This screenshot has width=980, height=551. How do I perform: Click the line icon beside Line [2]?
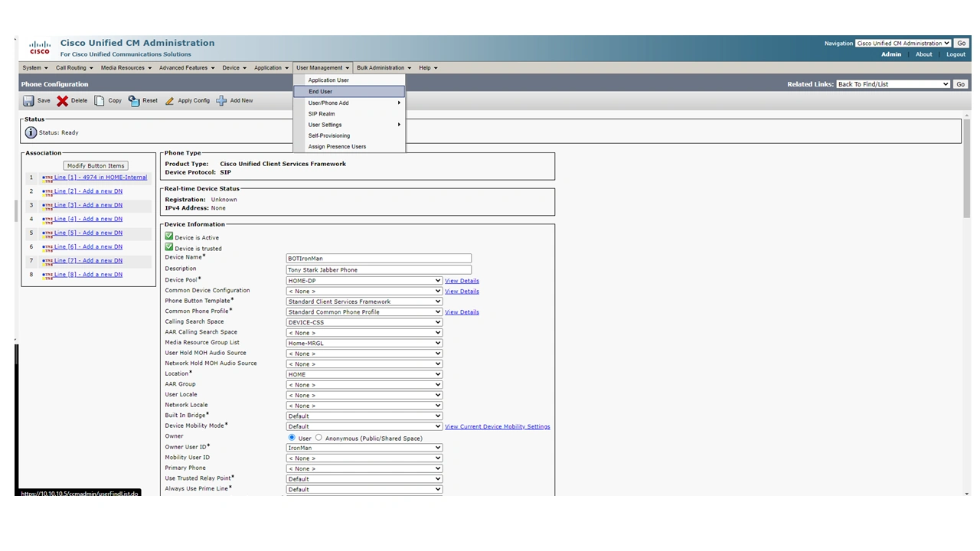47,191
